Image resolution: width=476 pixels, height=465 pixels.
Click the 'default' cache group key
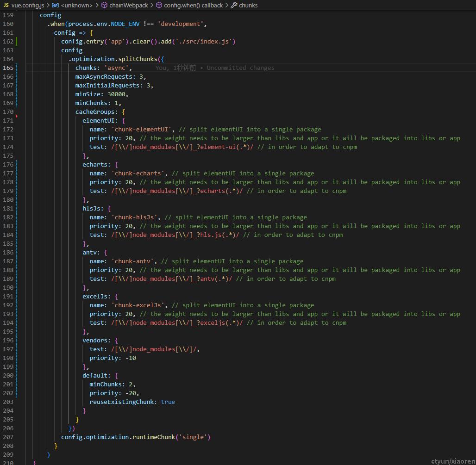click(95, 376)
